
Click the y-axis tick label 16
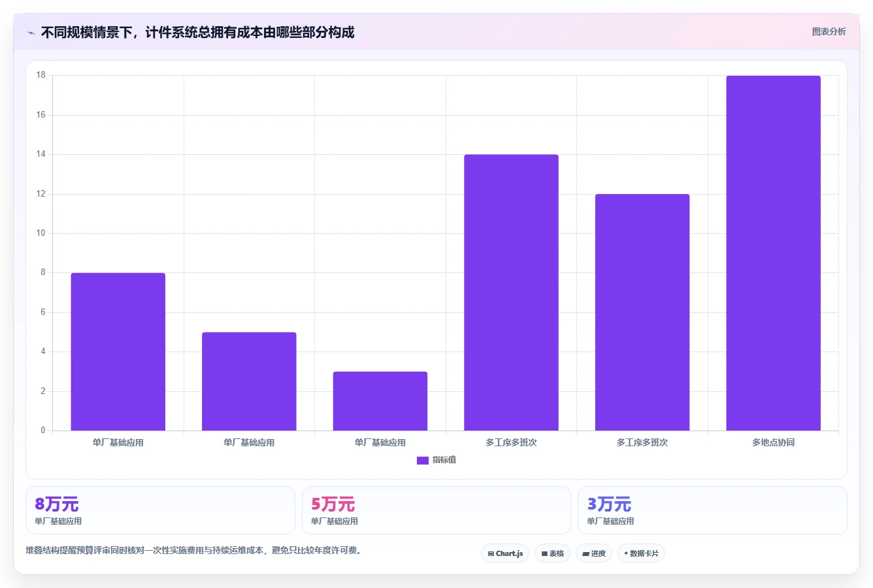point(41,115)
